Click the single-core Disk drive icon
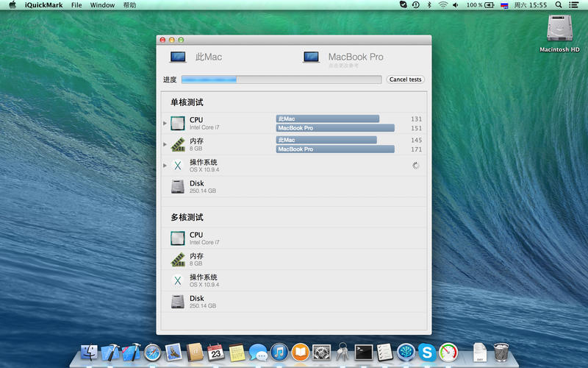588x368 pixels. pos(178,187)
